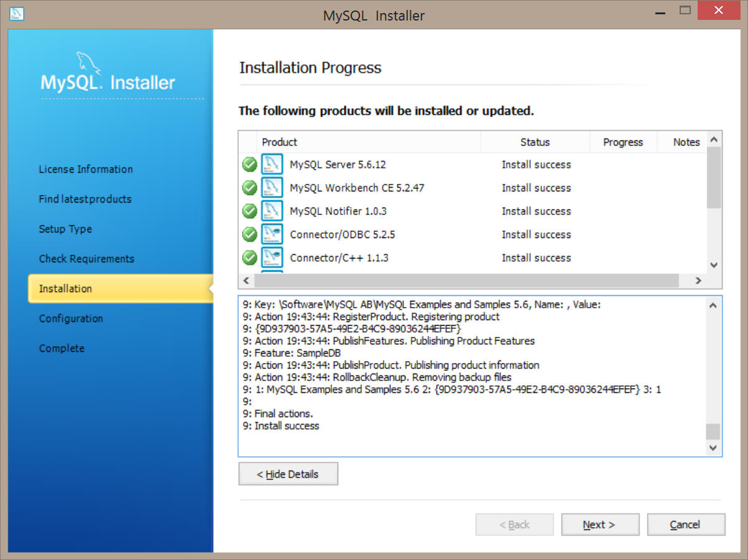Click the installer icon in the title bar
The width and height of the screenshot is (748, 560).
click(17, 13)
